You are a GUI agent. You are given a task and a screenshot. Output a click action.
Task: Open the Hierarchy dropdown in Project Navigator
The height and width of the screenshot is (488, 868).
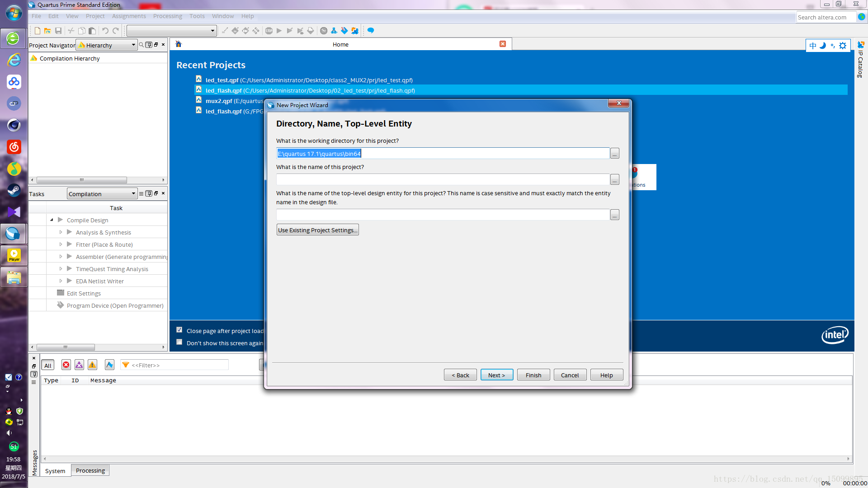(x=107, y=45)
